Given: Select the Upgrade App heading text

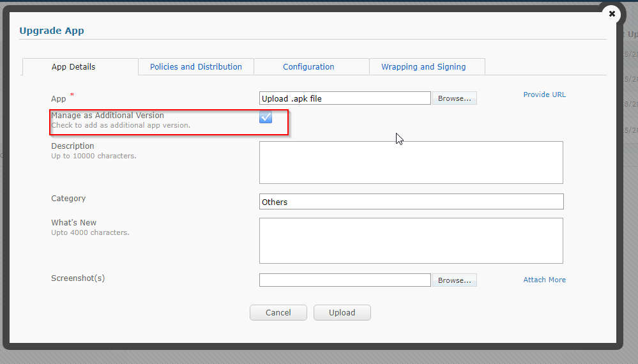Looking at the screenshot, I should pyautogui.click(x=52, y=31).
